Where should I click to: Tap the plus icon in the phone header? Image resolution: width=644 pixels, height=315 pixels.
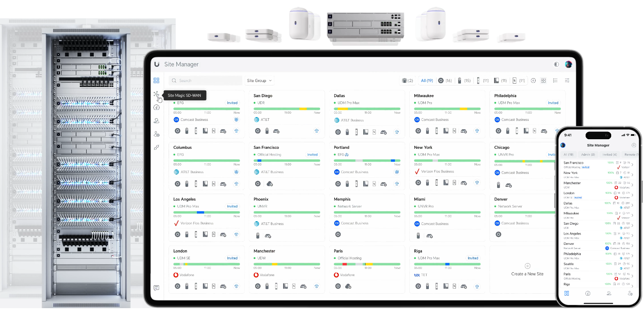tap(634, 145)
